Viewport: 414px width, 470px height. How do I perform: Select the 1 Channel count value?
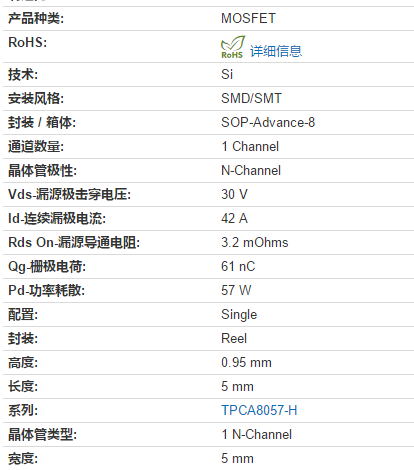(250, 146)
